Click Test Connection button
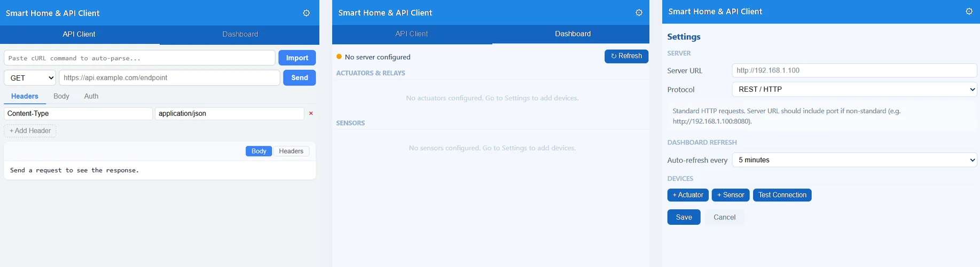Screen dimensions: 980x267 (x=782, y=195)
